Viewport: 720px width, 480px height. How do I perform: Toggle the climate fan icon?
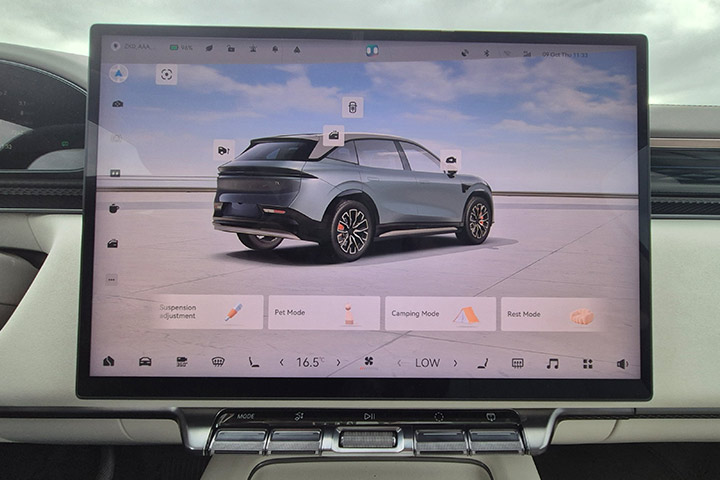point(368,362)
